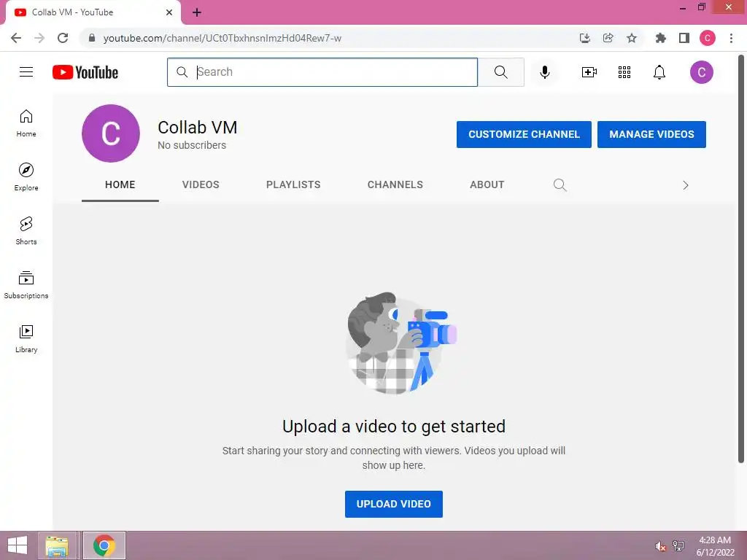The width and height of the screenshot is (747, 560).
Task: Start voice search with the microphone icon
Action: [x=545, y=72]
